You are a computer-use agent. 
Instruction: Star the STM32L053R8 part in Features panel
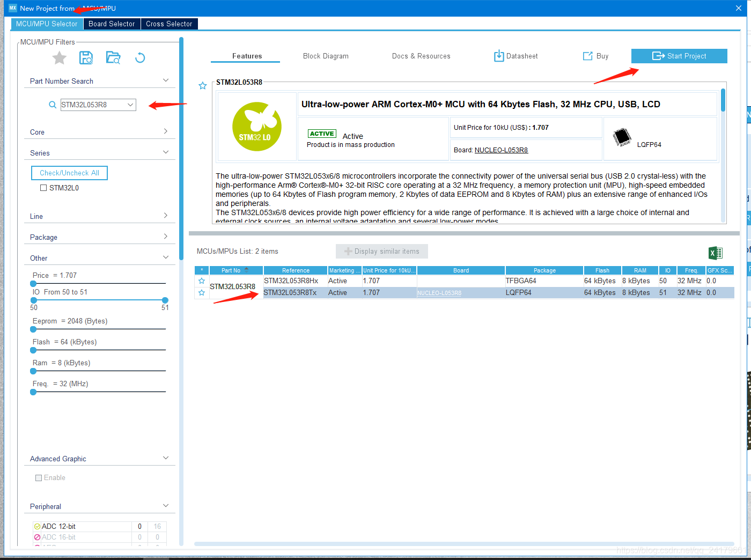203,86
